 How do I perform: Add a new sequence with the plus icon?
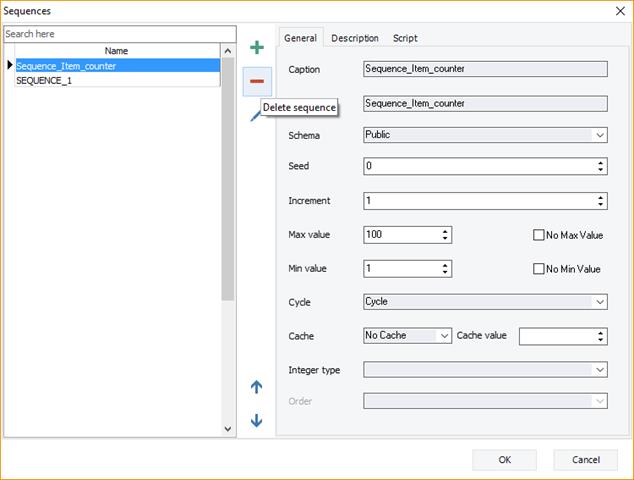257,48
